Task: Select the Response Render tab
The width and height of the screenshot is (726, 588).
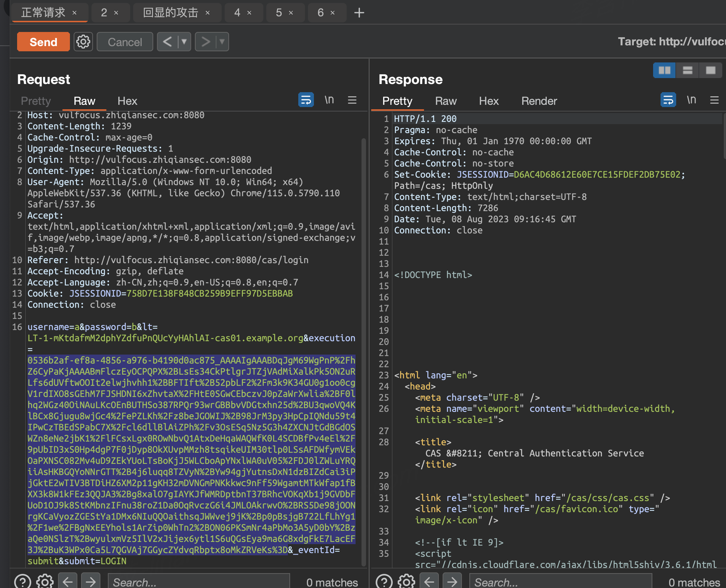Action: [x=539, y=101]
